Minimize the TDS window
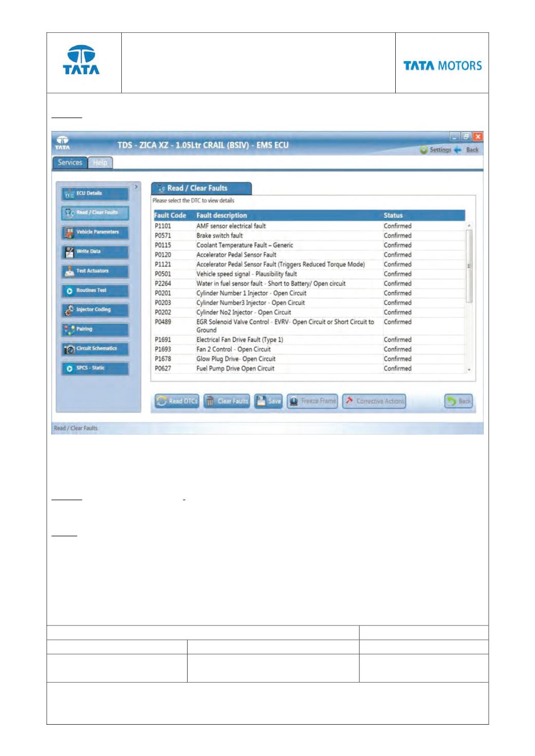This screenshot has height=756, width=535. [454, 137]
